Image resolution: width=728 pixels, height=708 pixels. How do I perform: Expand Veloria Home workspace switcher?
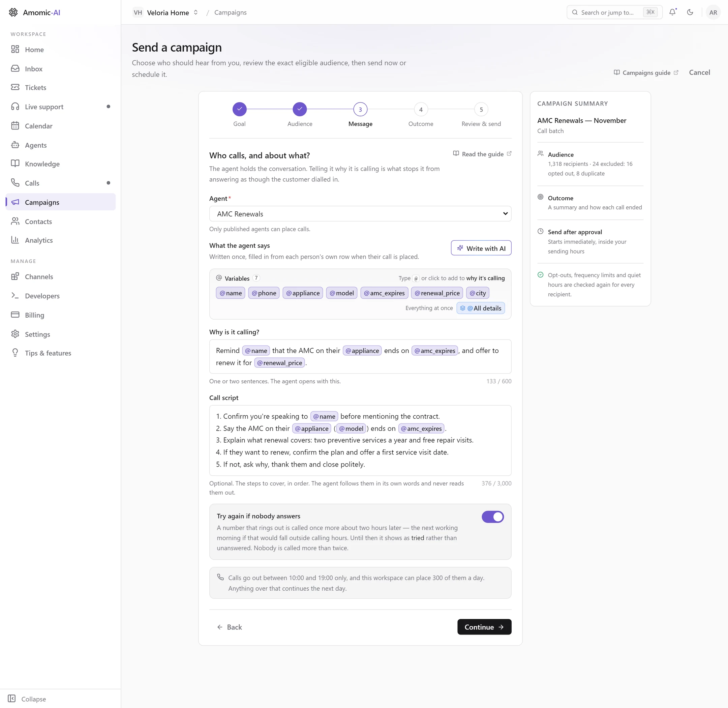click(165, 12)
